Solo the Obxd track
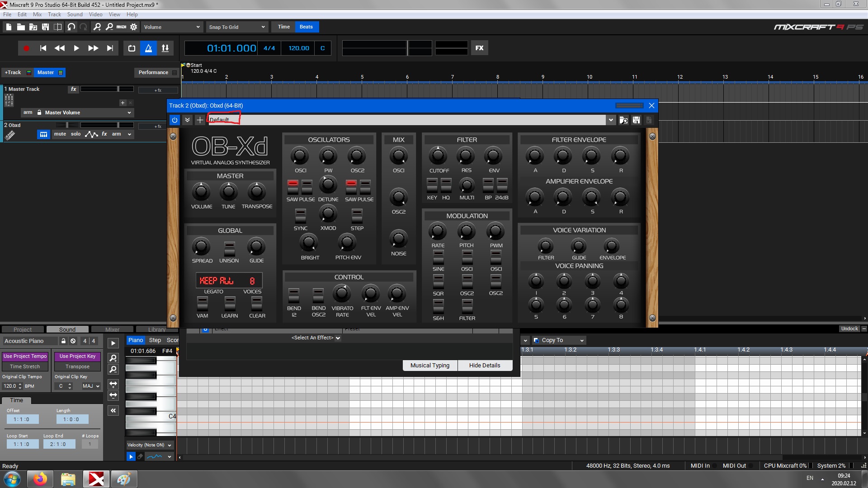Screen dimensions: 868x488 tap(76, 134)
